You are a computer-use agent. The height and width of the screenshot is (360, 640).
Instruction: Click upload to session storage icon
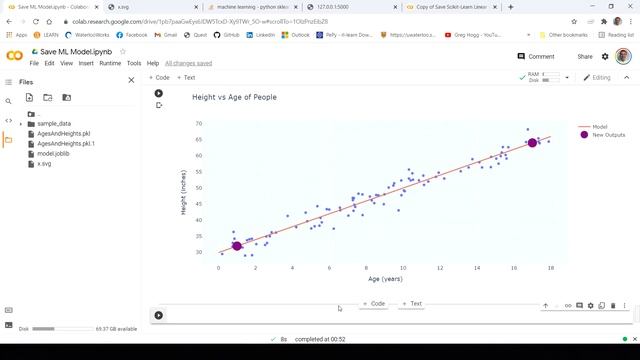point(29,98)
